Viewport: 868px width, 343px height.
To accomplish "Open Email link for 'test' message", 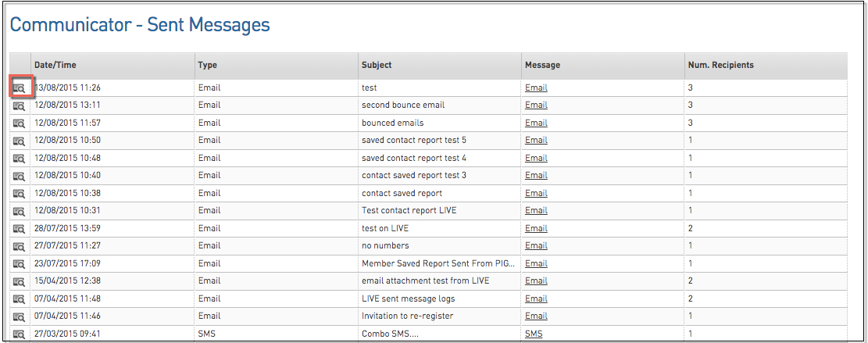I will [536, 88].
